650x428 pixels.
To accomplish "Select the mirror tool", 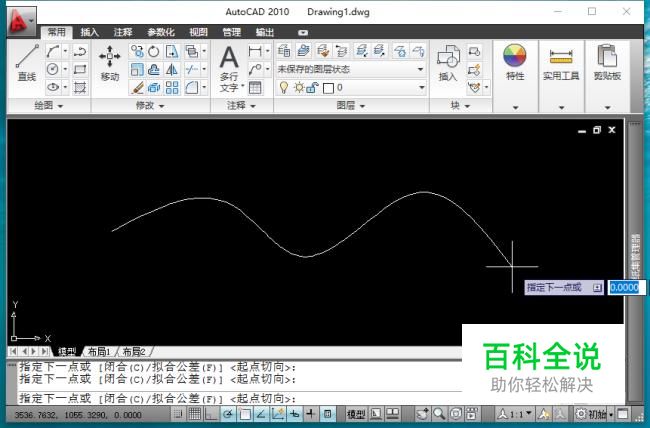I will click(172, 69).
